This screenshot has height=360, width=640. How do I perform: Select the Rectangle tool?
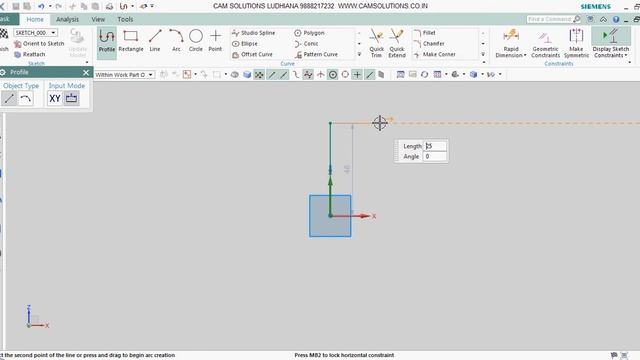click(x=131, y=41)
